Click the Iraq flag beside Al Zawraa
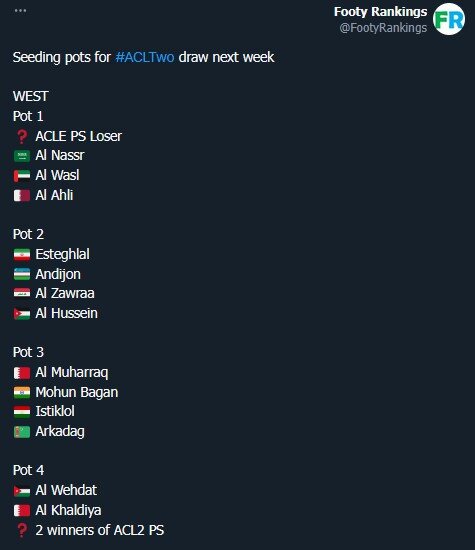Image resolution: width=475 pixels, height=550 pixels. coord(22,294)
